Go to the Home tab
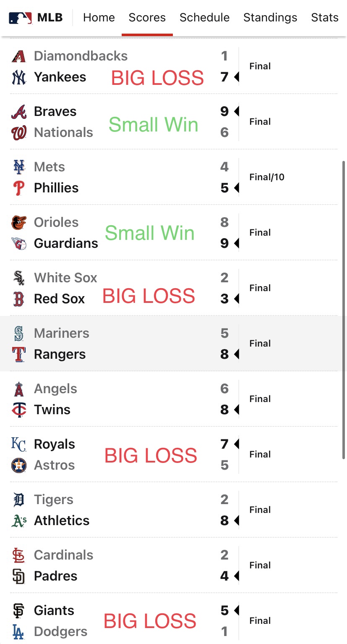This screenshot has height=644, width=347. (x=99, y=18)
